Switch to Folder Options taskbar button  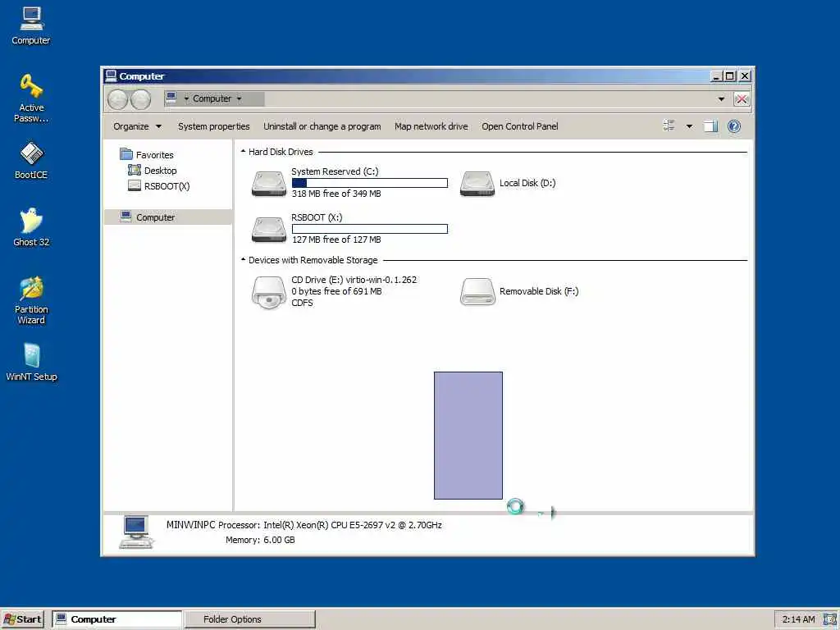coord(250,619)
